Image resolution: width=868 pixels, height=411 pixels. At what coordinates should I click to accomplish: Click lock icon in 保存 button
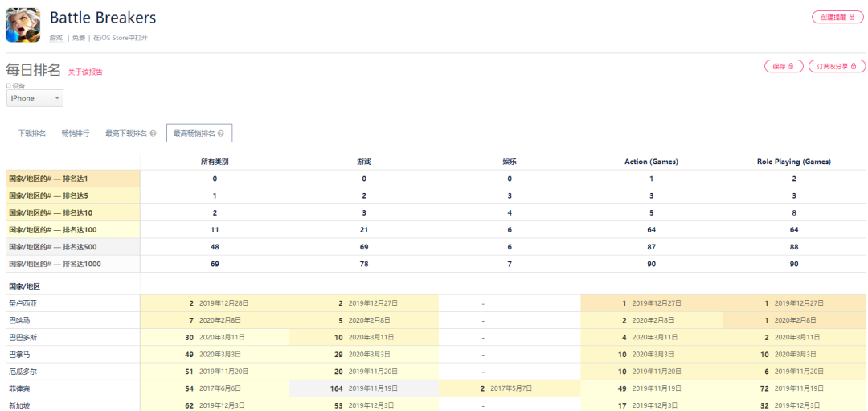click(x=791, y=66)
